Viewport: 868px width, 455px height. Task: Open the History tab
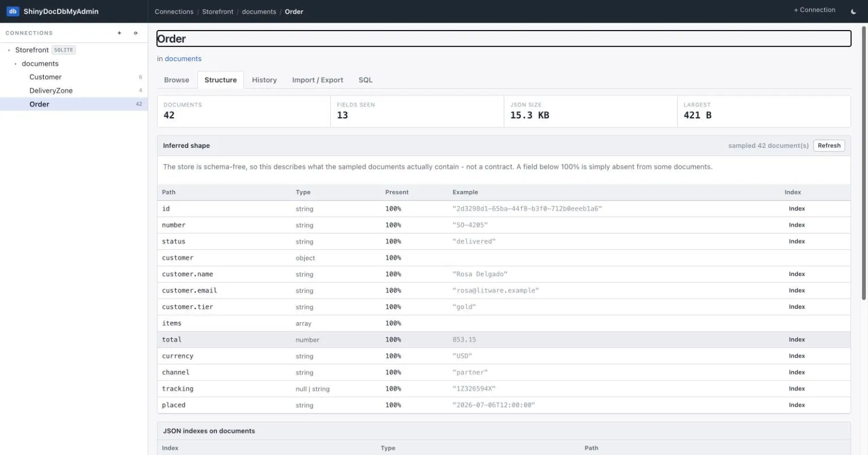point(265,80)
